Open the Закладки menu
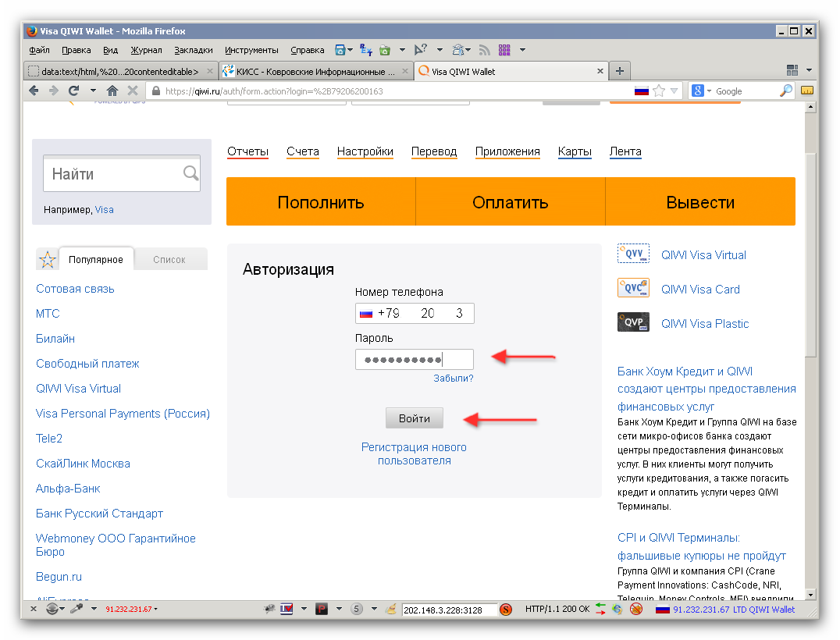 pos(194,50)
